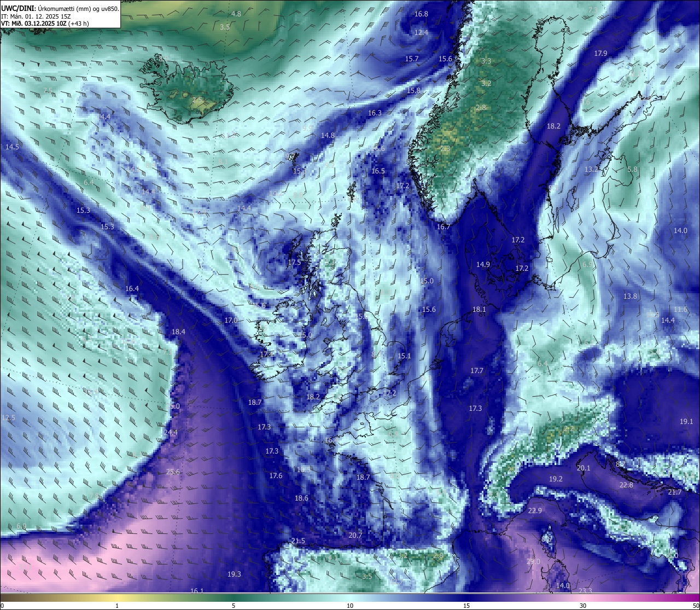
Task: Click the 25.6 value label
Action: tap(173, 472)
